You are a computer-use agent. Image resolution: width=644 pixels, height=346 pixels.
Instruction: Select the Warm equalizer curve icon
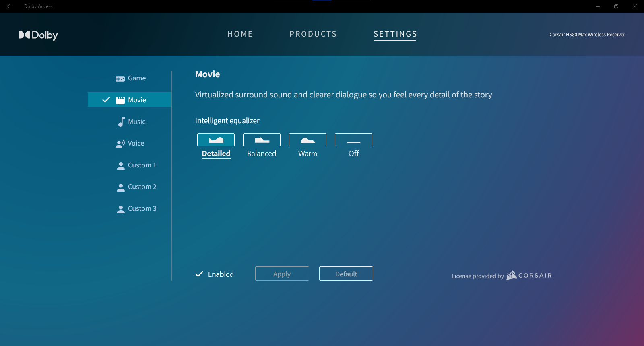308,140
